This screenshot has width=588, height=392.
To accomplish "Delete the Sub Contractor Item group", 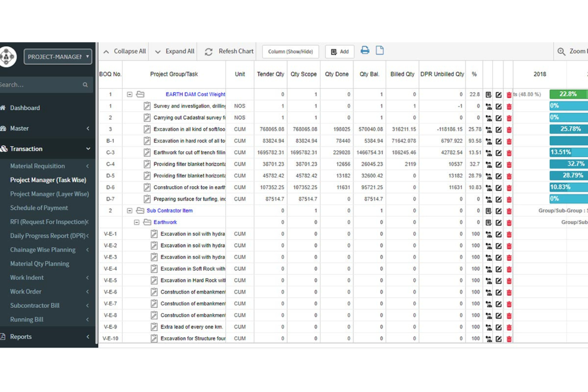I will [509, 211].
